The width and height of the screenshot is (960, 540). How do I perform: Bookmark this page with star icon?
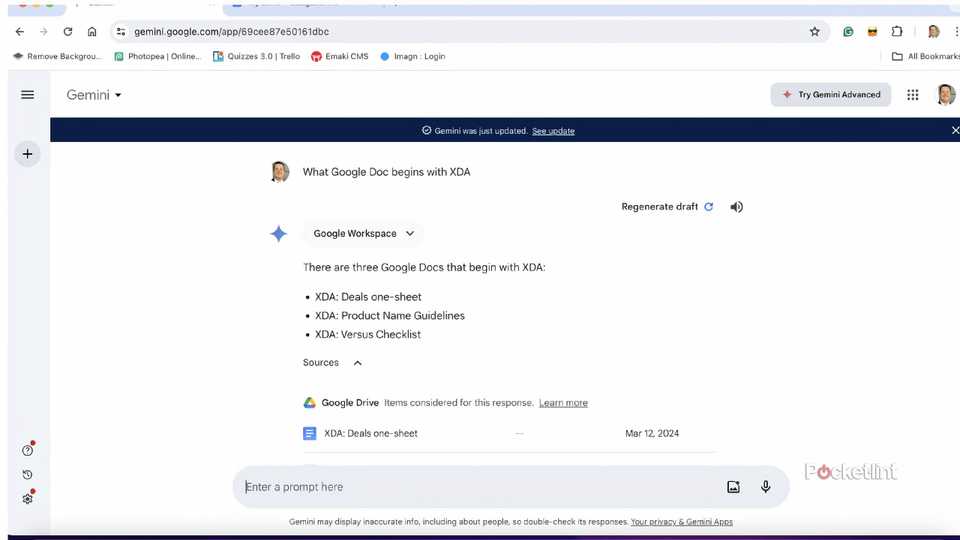tap(814, 32)
